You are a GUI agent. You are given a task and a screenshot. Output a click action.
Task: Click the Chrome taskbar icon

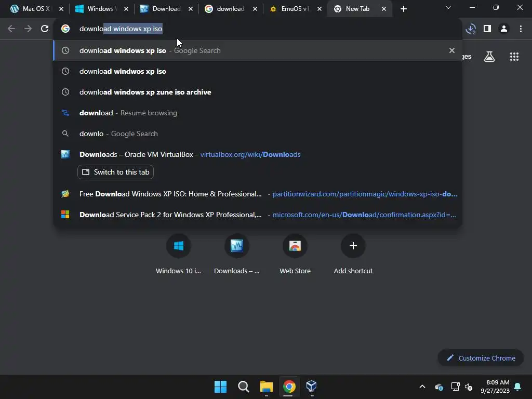click(x=289, y=387)
